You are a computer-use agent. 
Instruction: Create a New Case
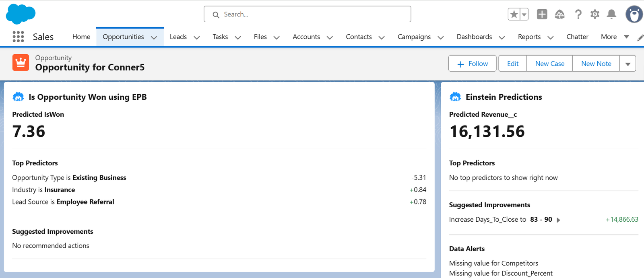(x=549, y=64)
